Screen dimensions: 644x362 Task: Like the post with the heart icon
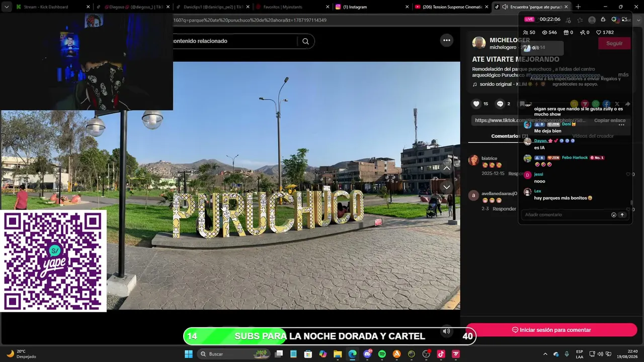(476, 104)
